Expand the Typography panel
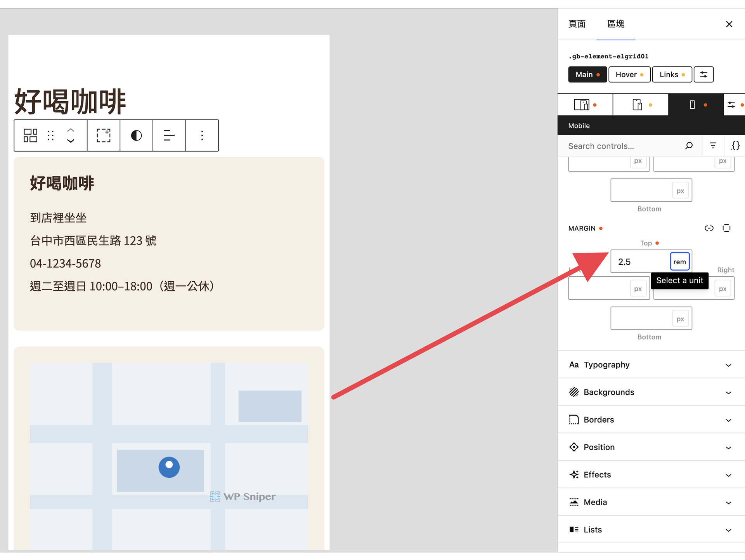 651,365
